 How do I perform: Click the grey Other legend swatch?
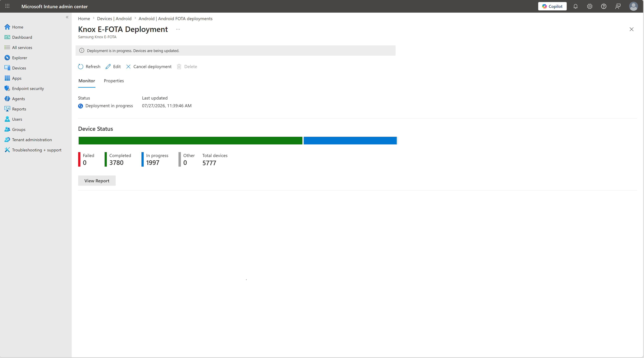180,159
